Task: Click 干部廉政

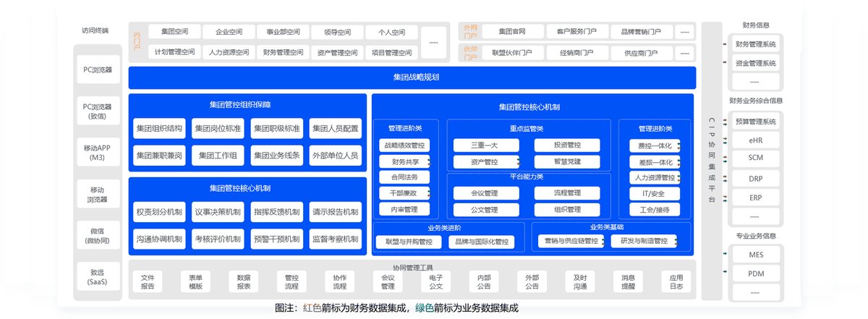Action: pos(404,193)
